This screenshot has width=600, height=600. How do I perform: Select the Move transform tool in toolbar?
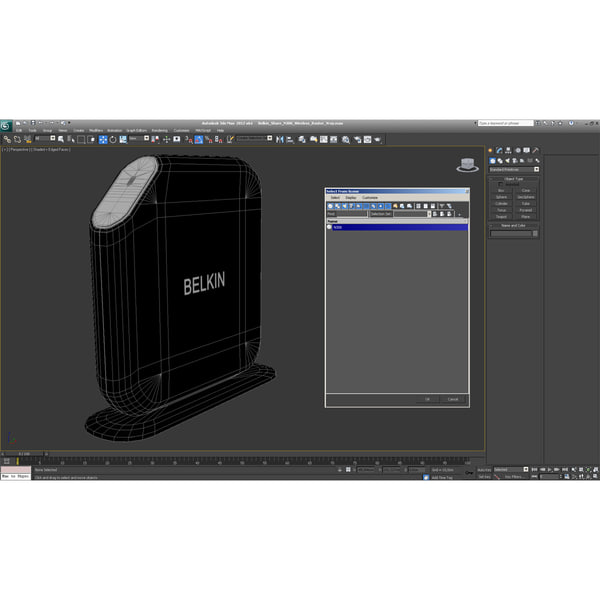click(102, 139)
